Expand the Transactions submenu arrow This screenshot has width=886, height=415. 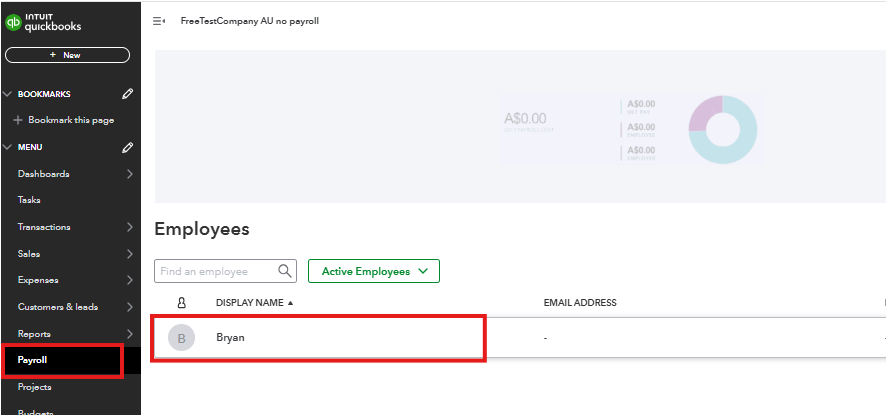tap(130, 227)
